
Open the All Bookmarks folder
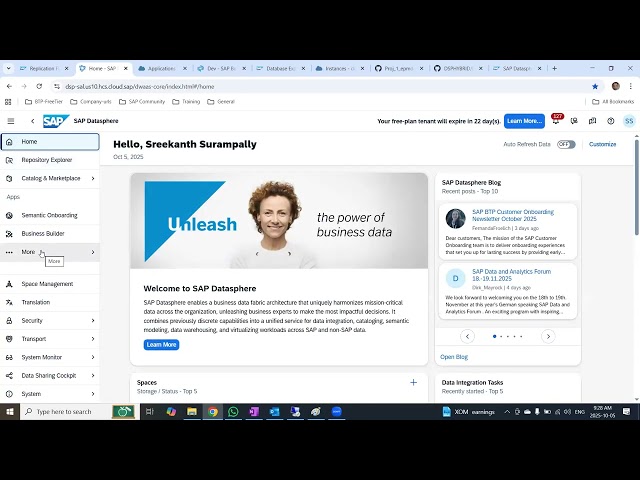pos(613,102)
